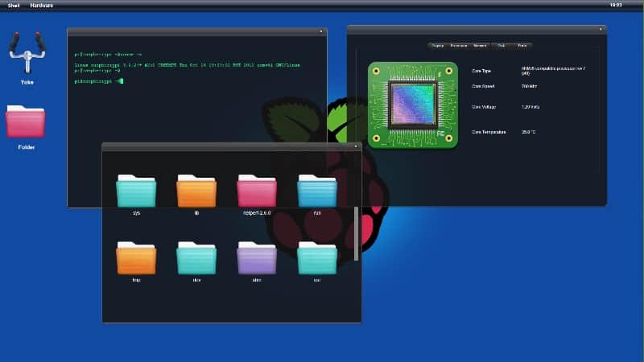Switch to the Disk tab
Image resolution: width=644 pixels, height=362 pixels.
[x=502, y=46]
